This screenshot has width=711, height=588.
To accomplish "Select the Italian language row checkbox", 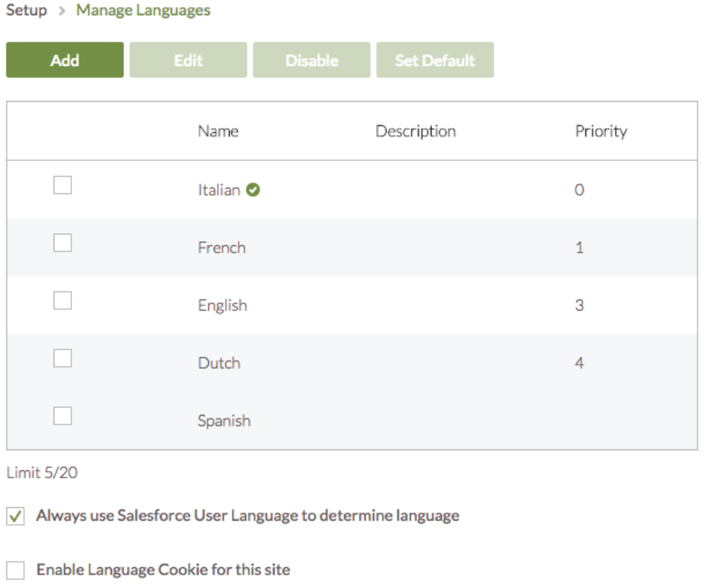I will (62, 186).
